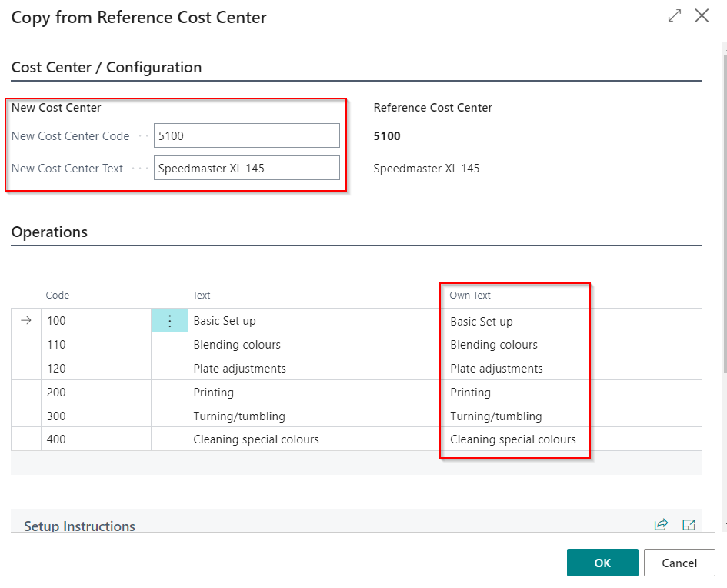Click the 'Reference Cost Center' label
Viewport: 727px width, 588px height.
point(432,108)
